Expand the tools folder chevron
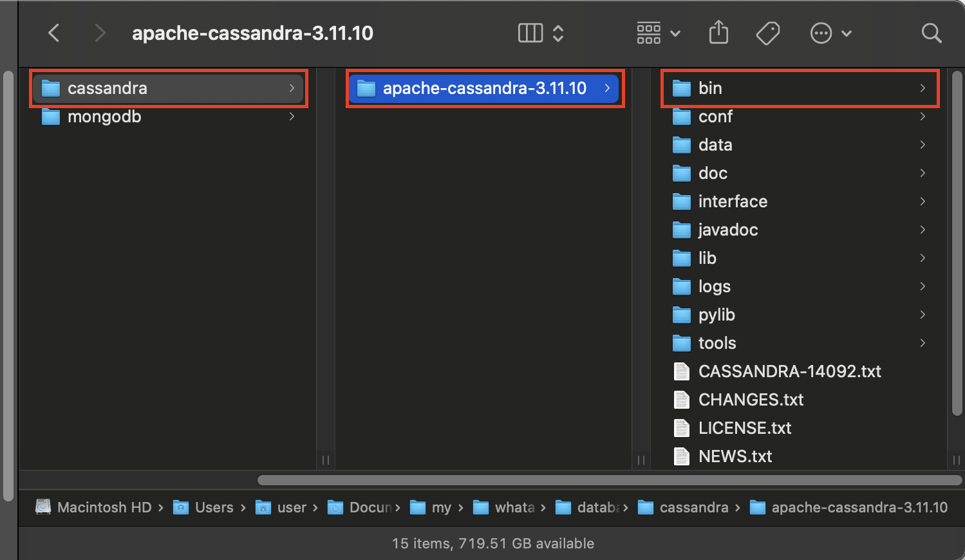 coord(923,343)
